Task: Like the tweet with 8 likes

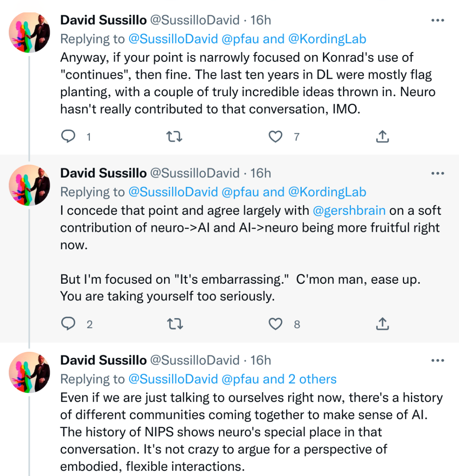Action: point(276,324)
